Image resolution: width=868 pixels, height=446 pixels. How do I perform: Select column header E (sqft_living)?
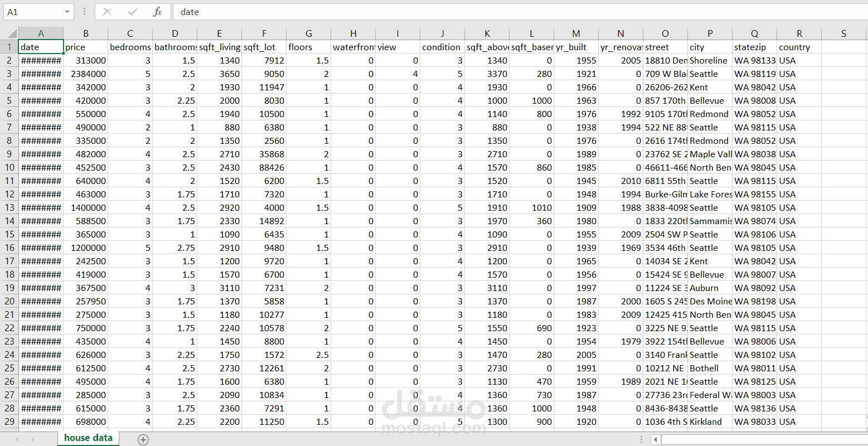click(x=219, y=33)
